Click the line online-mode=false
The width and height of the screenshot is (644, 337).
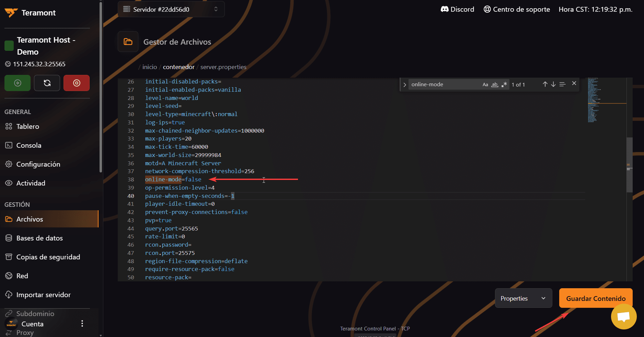[x=173, y=179]
